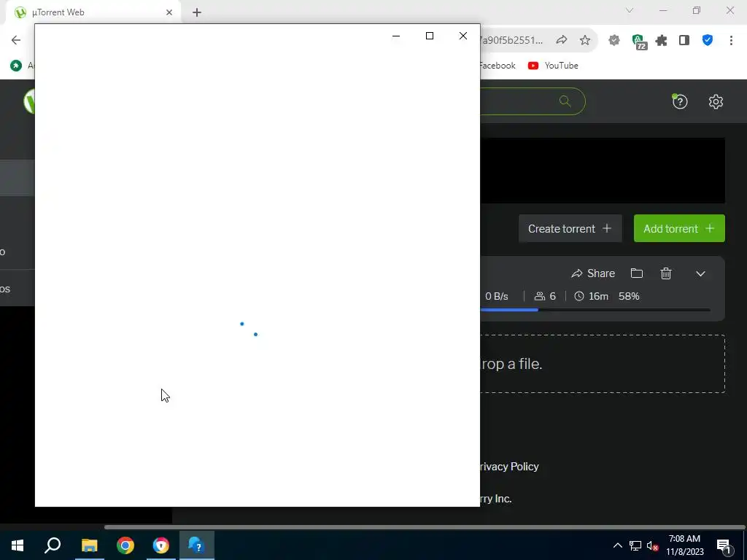Delete the torrent with trash icon
The height and width of the screenshot is (560, 747).
click(x=665, y=273)
